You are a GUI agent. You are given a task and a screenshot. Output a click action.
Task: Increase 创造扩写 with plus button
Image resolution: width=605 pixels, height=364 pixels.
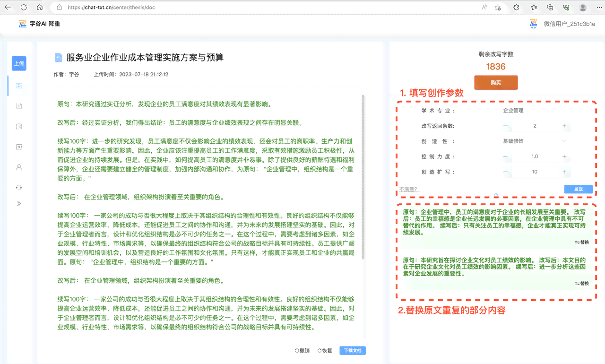(564, 172)
